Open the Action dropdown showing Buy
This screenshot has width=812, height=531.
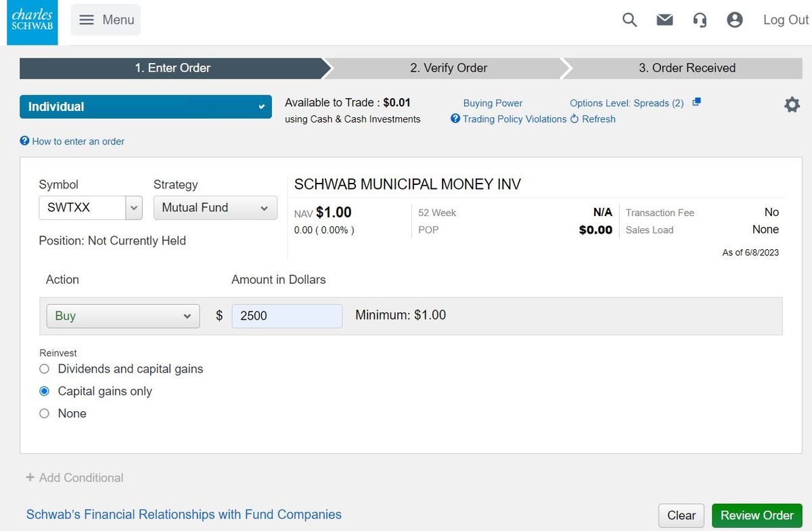tap(122, 315)
